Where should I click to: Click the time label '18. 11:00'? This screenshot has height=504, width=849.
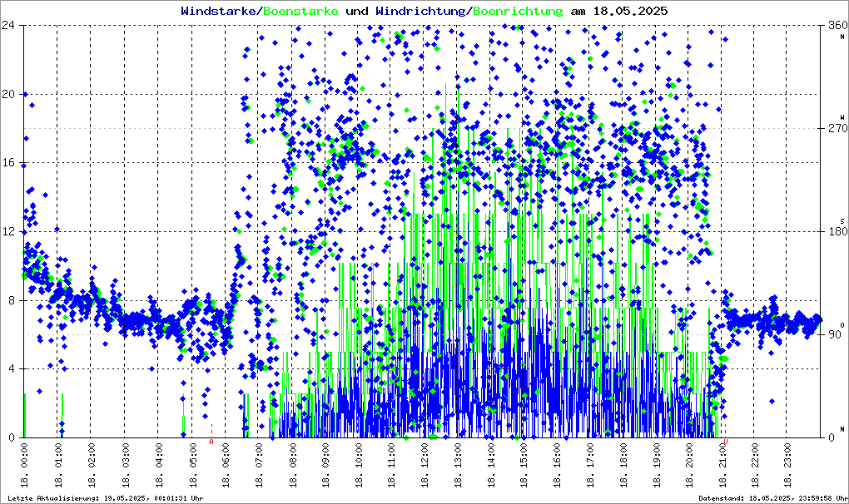pyautogui.click(x=392, y=464)
